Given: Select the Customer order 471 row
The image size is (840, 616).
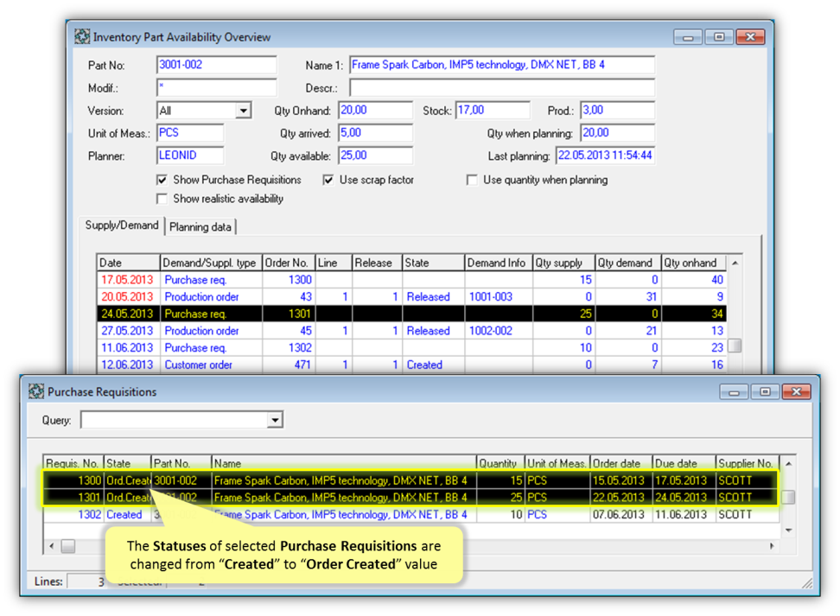Looking at the screenshot, I should click(x=411, y=365).
